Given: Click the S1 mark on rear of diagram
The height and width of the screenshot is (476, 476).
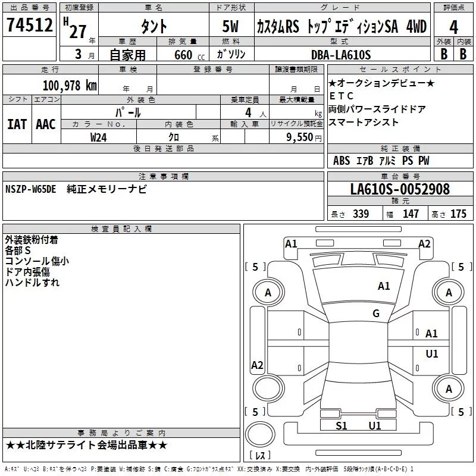Looking at the screenshot, I should [341, 425].
